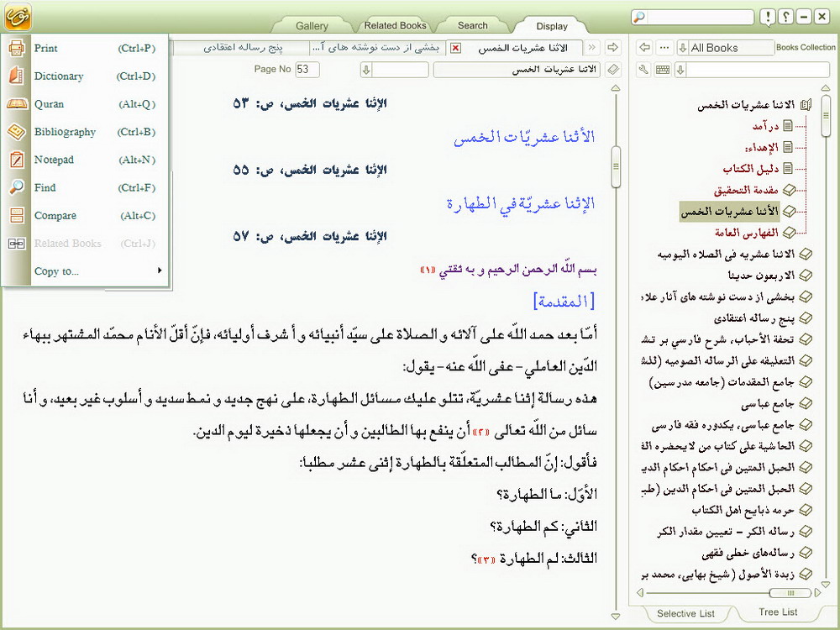Viewport: 840px width, 630px height.
Task: Open the book حرمه ذبايح اهل الكتاب
Action: click(x=743, y=510)
